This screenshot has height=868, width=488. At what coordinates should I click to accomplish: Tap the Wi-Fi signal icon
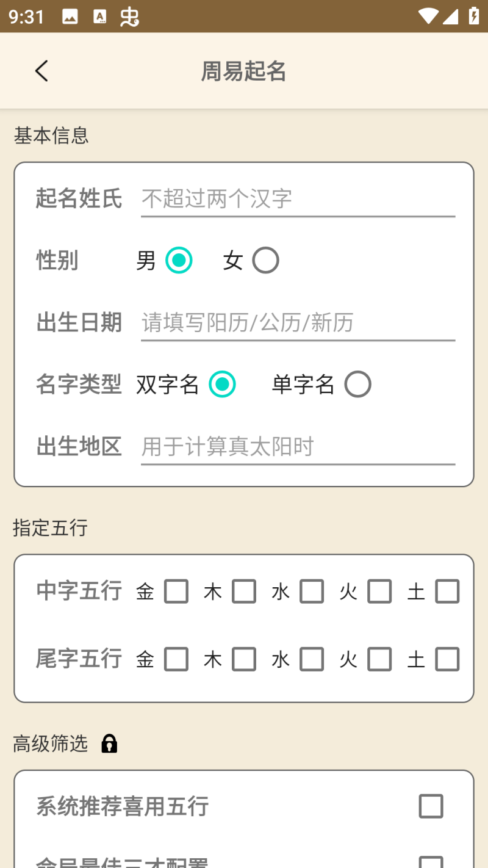[x=428, y=16]
